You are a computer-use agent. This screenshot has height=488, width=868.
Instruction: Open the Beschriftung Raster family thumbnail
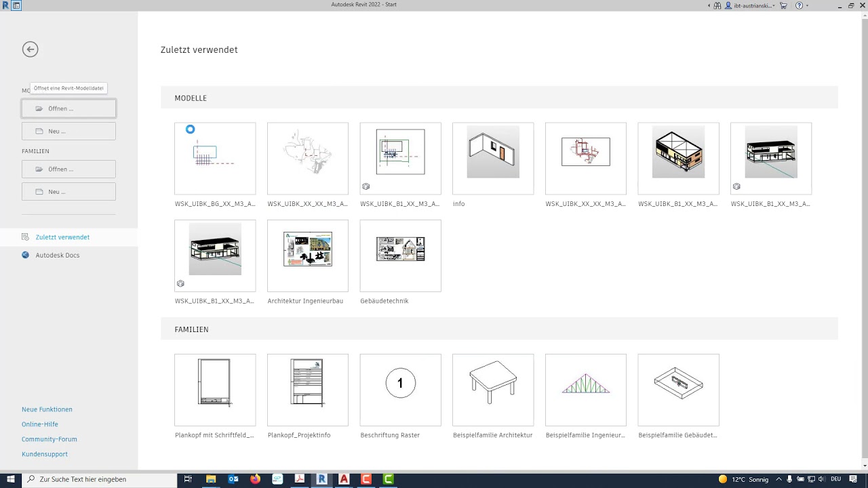[x=401, y=390]
